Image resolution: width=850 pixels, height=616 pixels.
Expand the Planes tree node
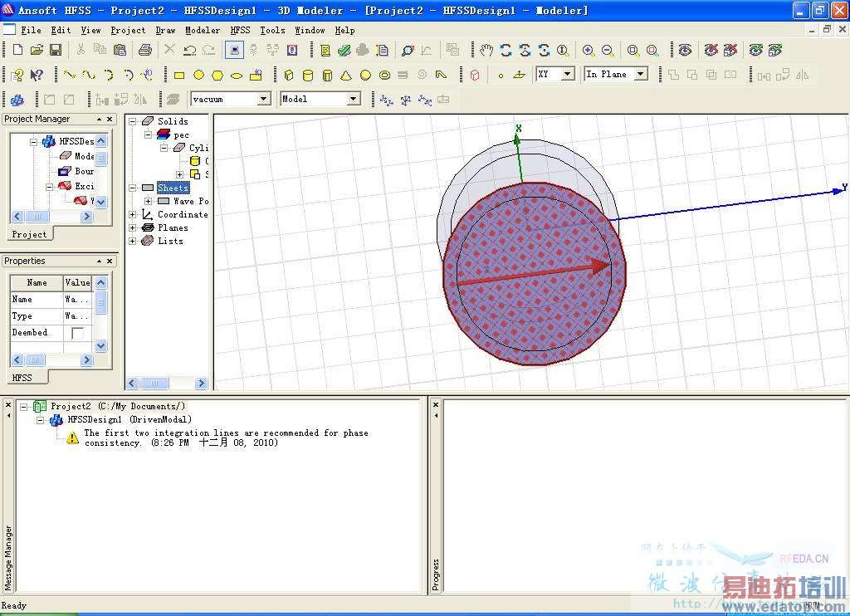point(133,227)
